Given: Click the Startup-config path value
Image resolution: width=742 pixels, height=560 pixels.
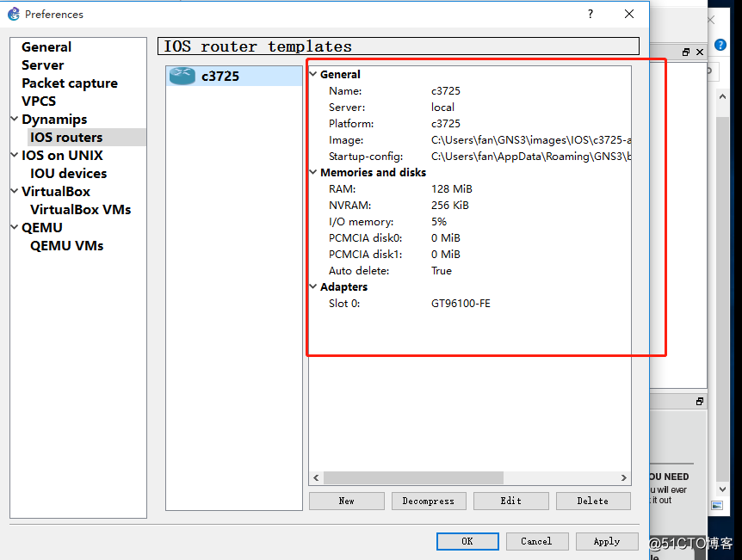Looking at the screenshot, I should 531,157.
